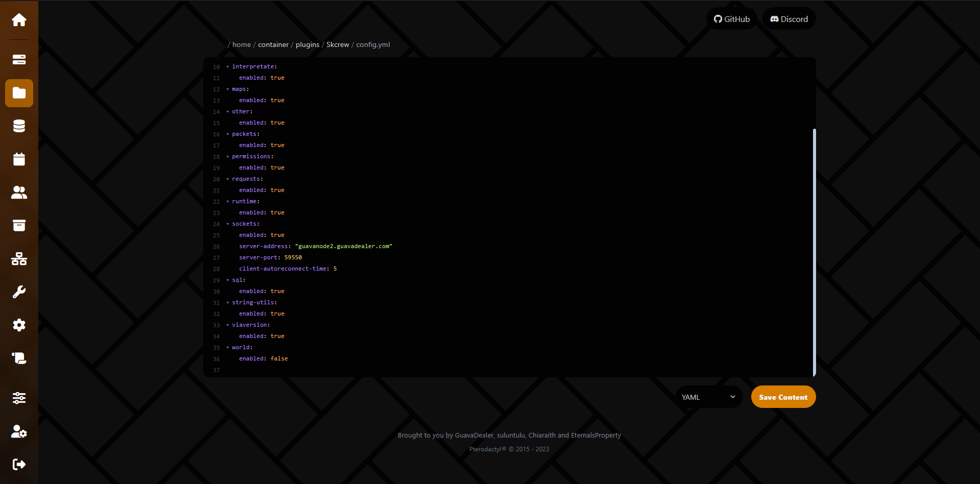Open the network icon

(19, 259)
